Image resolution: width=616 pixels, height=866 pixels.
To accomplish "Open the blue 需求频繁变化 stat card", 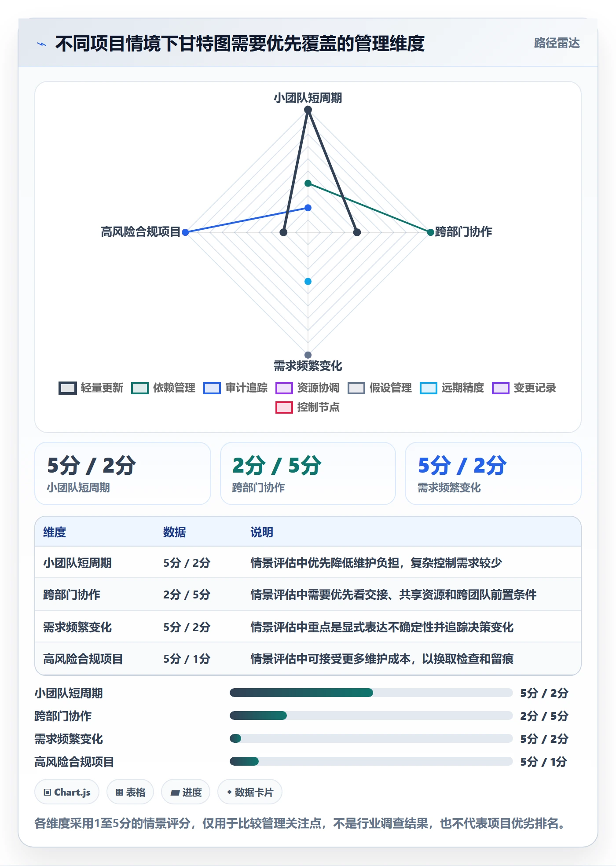I will pyautogui.click(x=493, y=473).
